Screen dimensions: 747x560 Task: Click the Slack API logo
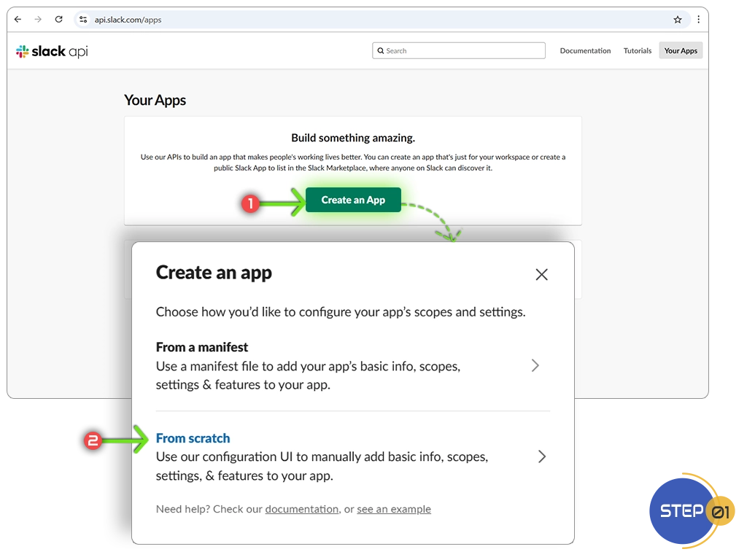(x=52, y=51)
